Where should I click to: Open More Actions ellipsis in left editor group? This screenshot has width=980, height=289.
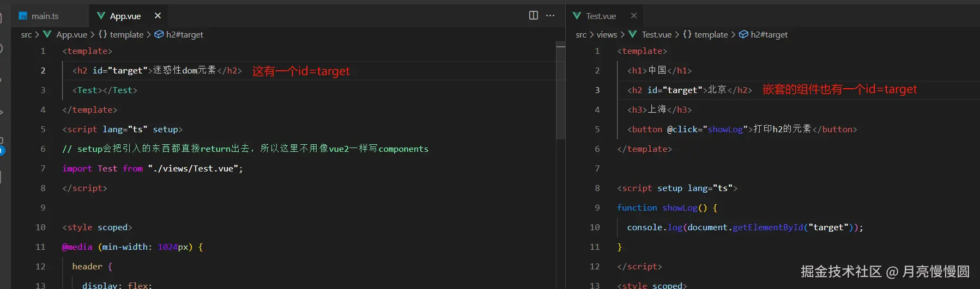(x=551, y=15)
